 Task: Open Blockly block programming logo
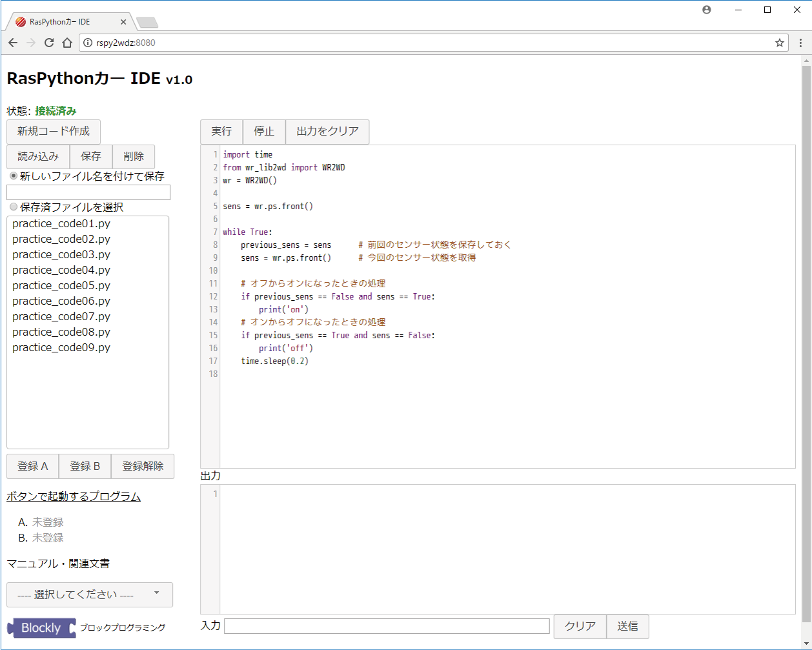click(41, 628)
